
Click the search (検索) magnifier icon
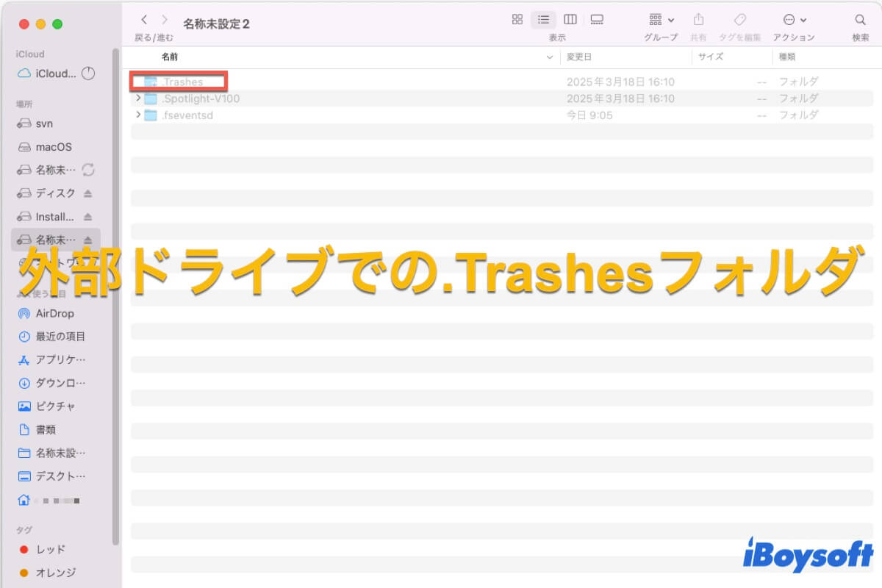click(860, 20)
